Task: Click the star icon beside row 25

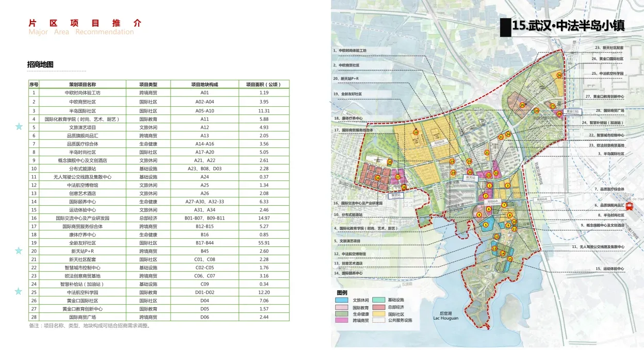Action: (19, 291)
